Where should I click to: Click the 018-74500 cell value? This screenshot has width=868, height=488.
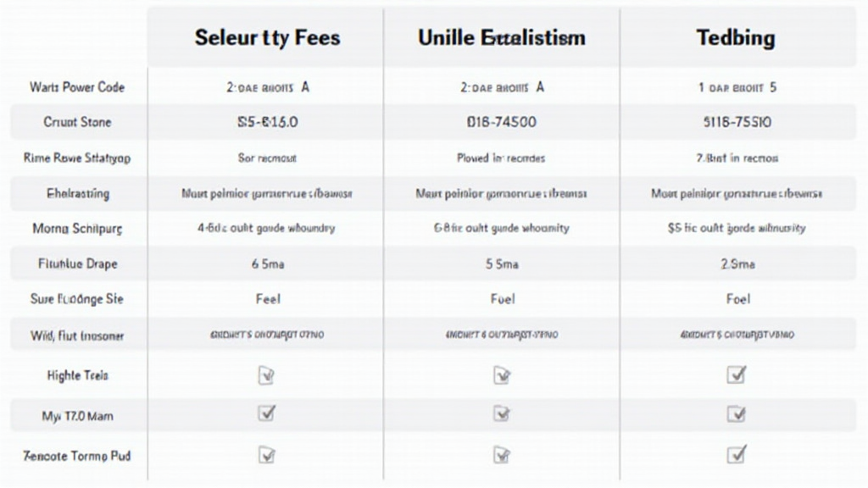click(x=501, y=122)
